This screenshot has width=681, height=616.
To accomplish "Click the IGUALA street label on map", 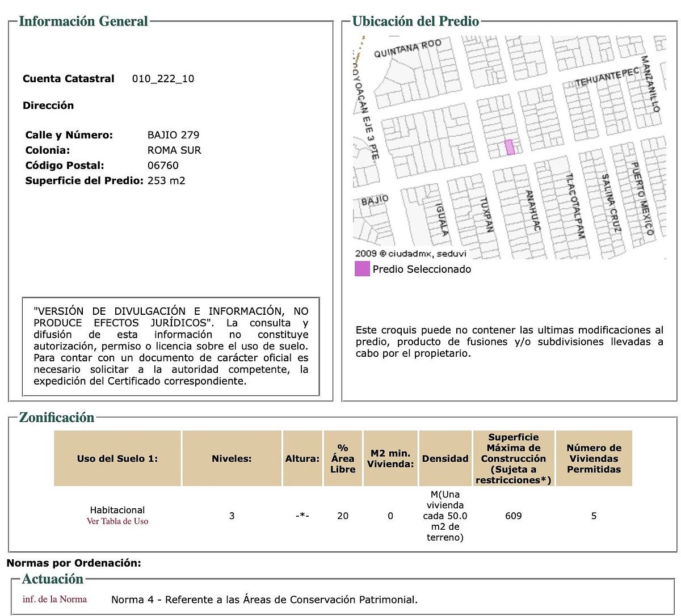I will 442,219.
